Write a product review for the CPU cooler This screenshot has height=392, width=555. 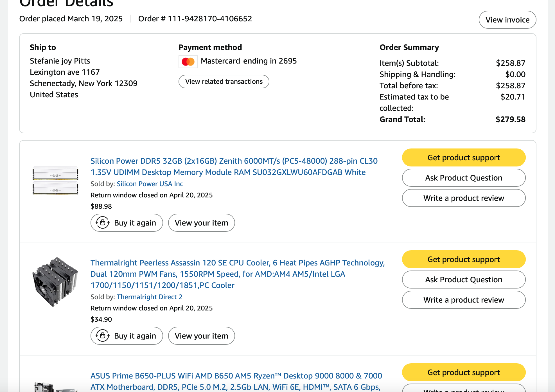coord(464,300)
